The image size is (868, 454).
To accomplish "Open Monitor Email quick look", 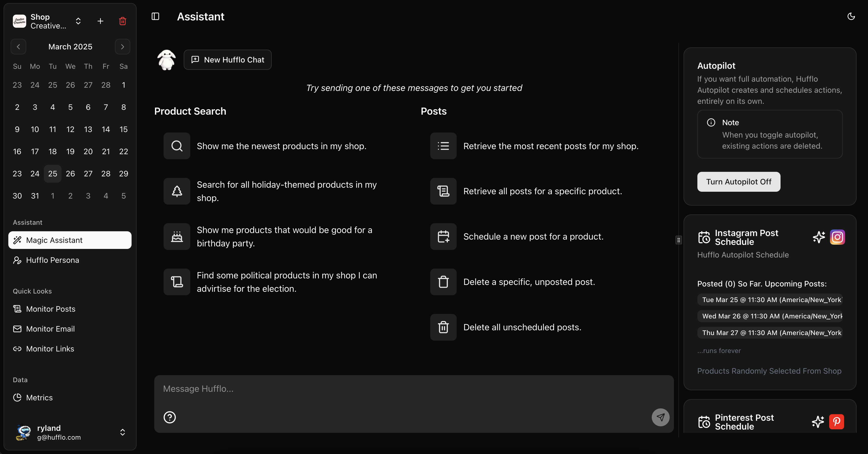I will click(x=50, y=329).
